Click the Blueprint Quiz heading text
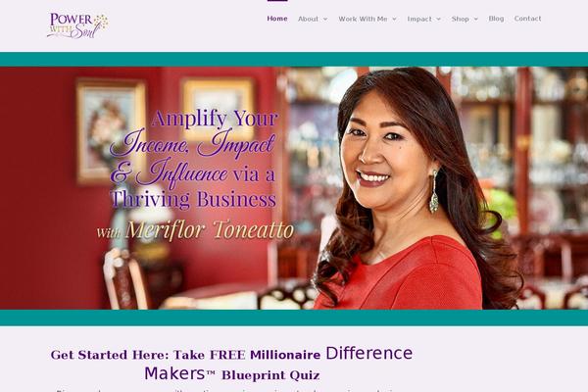The width and height of the screenshot is (588, 392). pyautogui.click(x=270, y=374)
